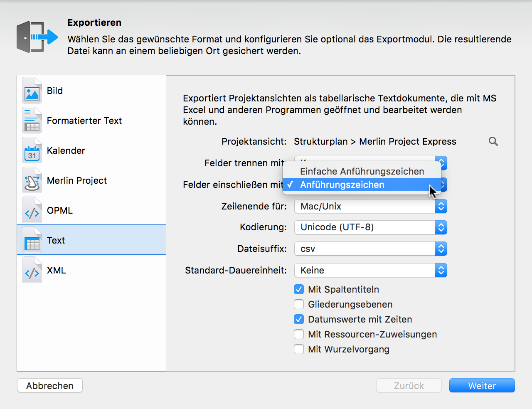532x409 pixels.
Task: Click the OPML code file icon
Action: (32, 210)
